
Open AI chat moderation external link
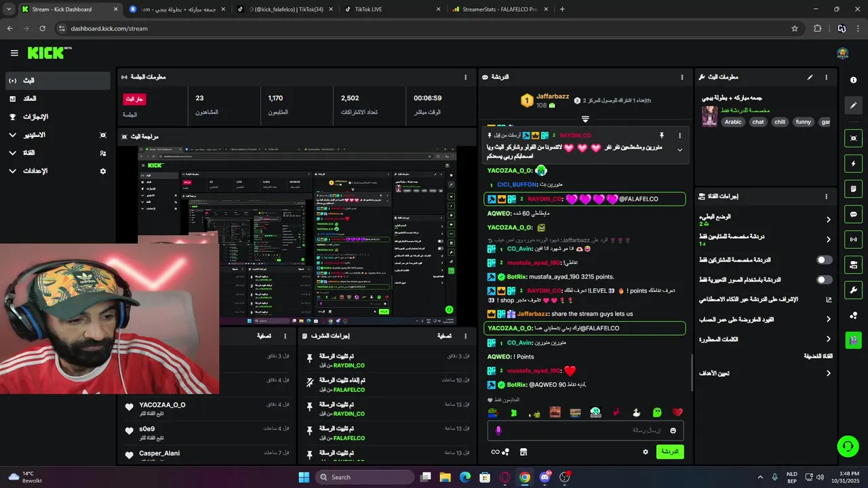click(x=828, y=299)
